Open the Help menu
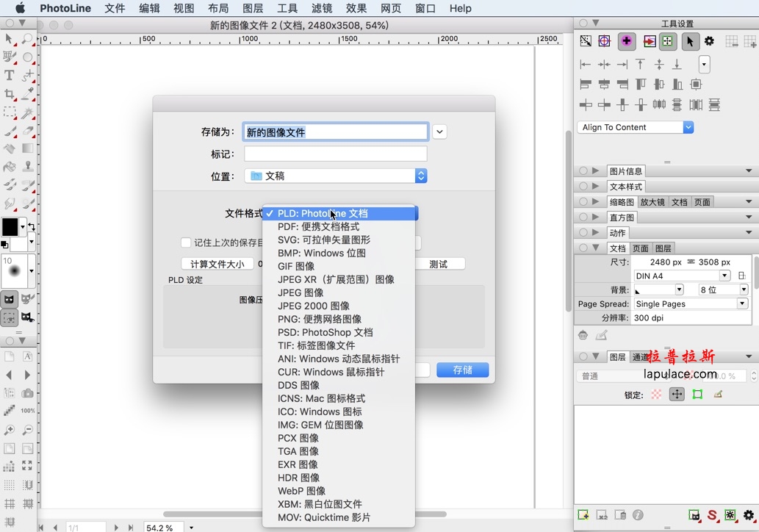 461,8
